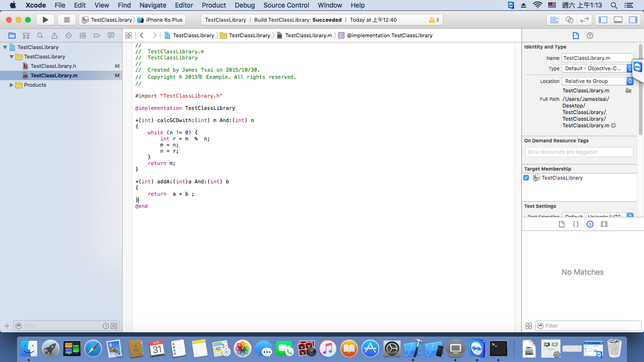Screen dimensions: 644x362
Task: Choose the TestClassLibrary scheme in toolbar
Action: (107, 20)
